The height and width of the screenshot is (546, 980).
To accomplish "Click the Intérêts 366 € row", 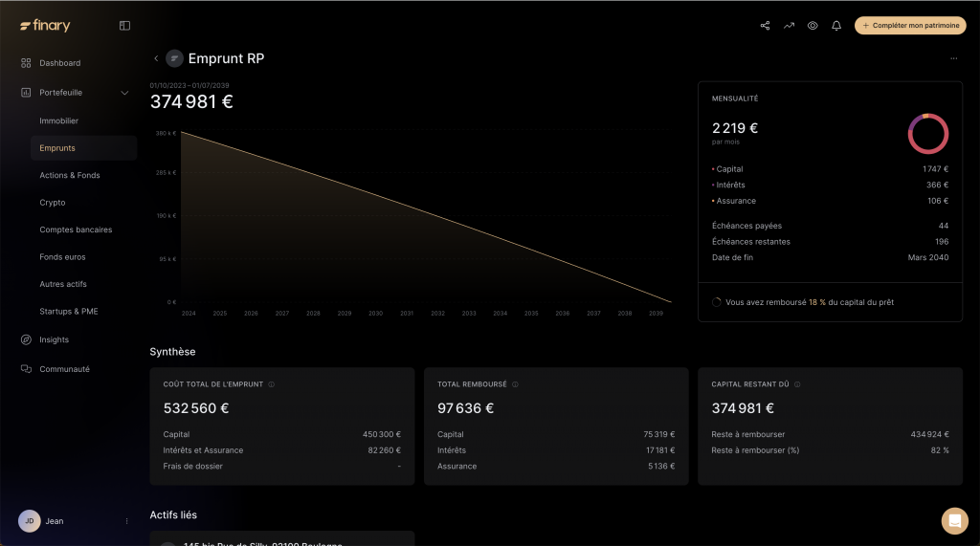I will (830, 185).
